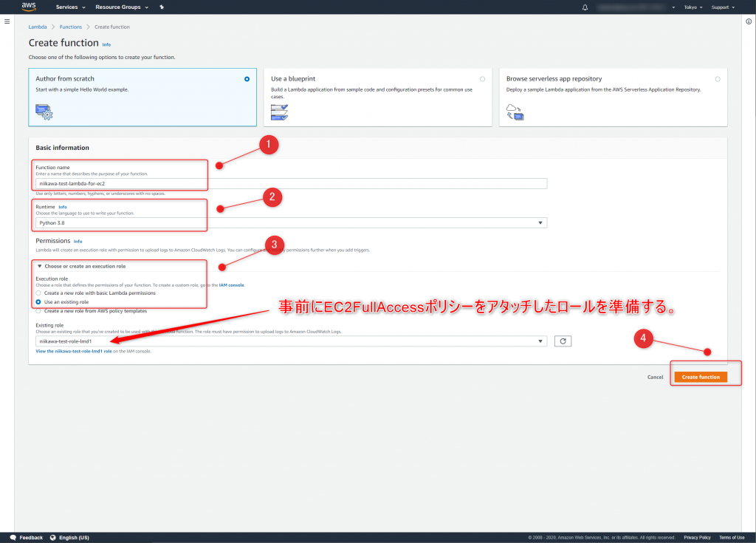Select Create a new role with basic Lambda permissions

[x=38, y=293]
